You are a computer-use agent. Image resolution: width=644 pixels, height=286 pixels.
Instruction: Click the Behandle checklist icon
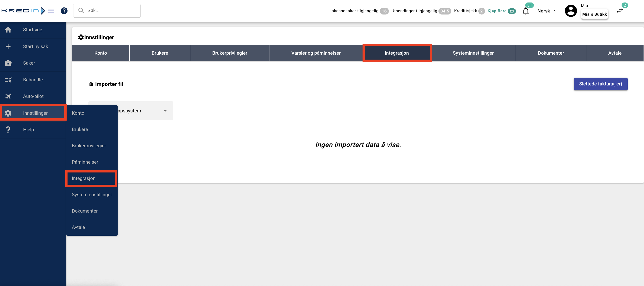(x=8, y=80)
